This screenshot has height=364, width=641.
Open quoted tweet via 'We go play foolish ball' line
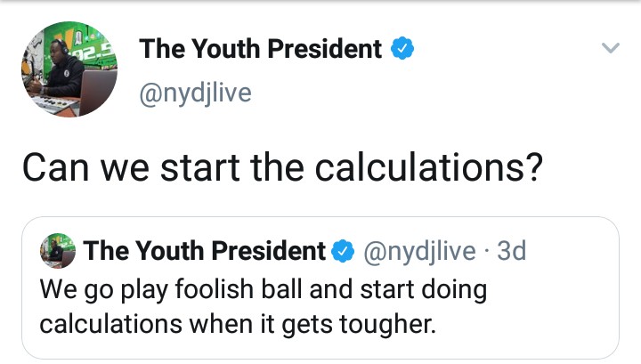point(264,290)
